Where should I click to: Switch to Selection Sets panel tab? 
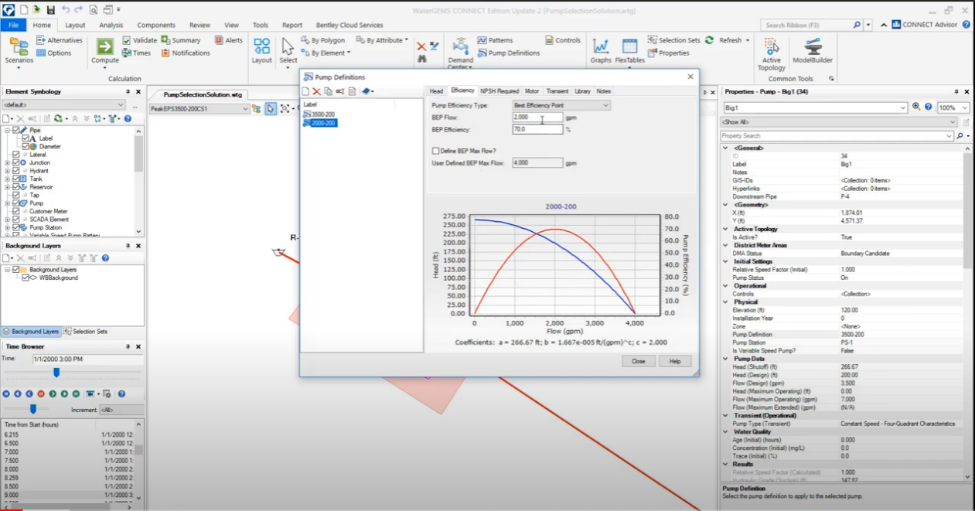coord(86,331)
